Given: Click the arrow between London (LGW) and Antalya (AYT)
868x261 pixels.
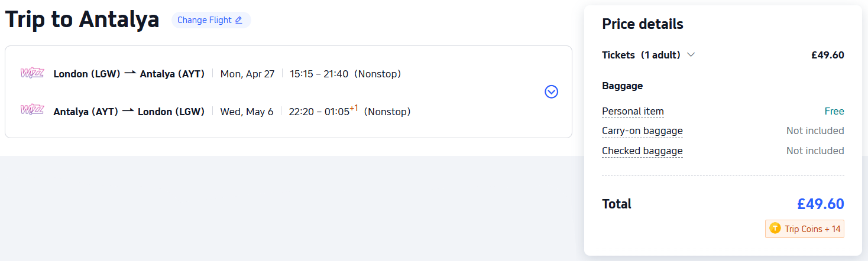Looking at the screenshot, I should [130, 73].
